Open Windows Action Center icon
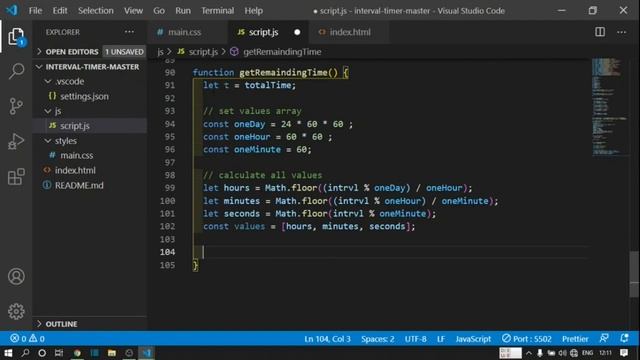This screenshot has height=360, width=640. [x=624, y=353]
